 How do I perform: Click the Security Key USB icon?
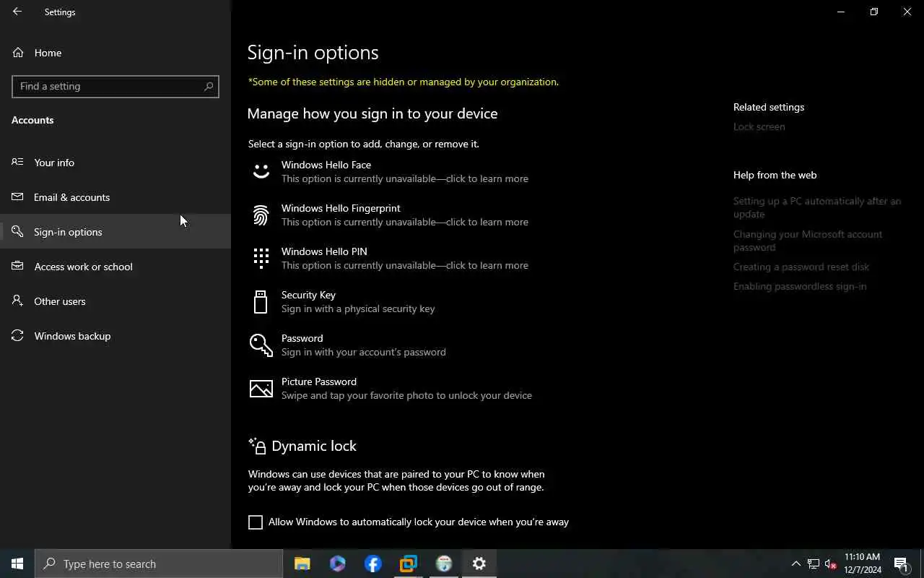[261, 302]
